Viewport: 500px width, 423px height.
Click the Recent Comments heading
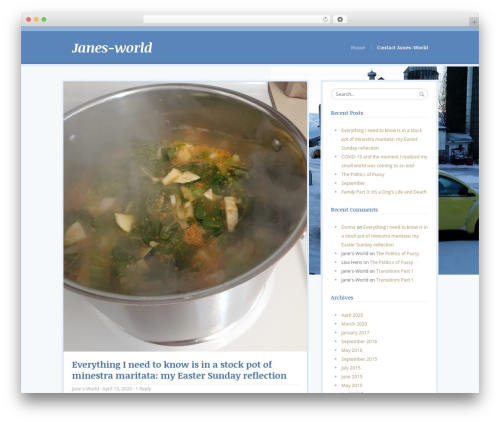[354, 210]
